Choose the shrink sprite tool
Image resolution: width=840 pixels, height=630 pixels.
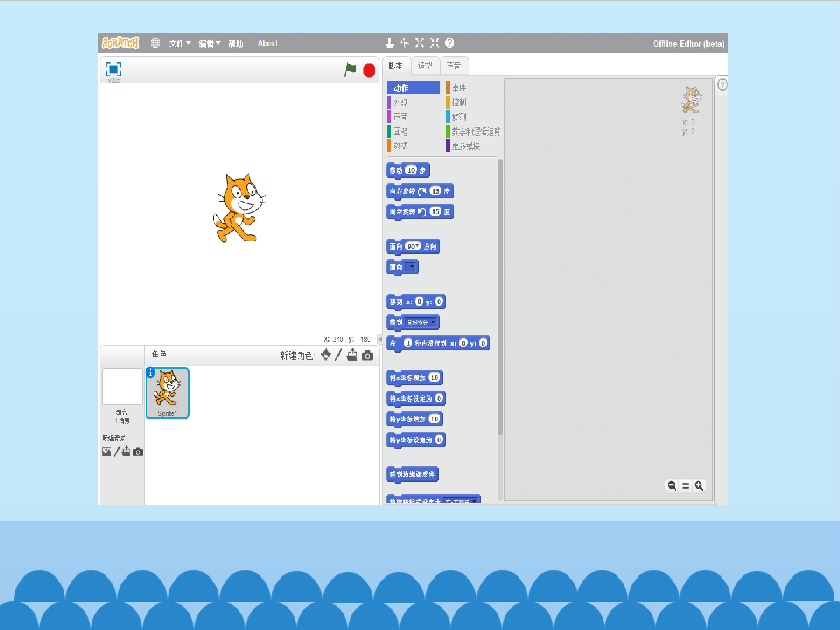(435, 43)
